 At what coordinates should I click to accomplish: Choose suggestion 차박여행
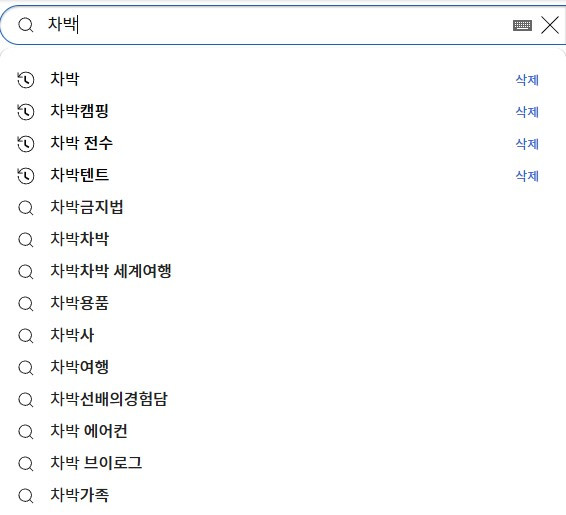[79, 367]
